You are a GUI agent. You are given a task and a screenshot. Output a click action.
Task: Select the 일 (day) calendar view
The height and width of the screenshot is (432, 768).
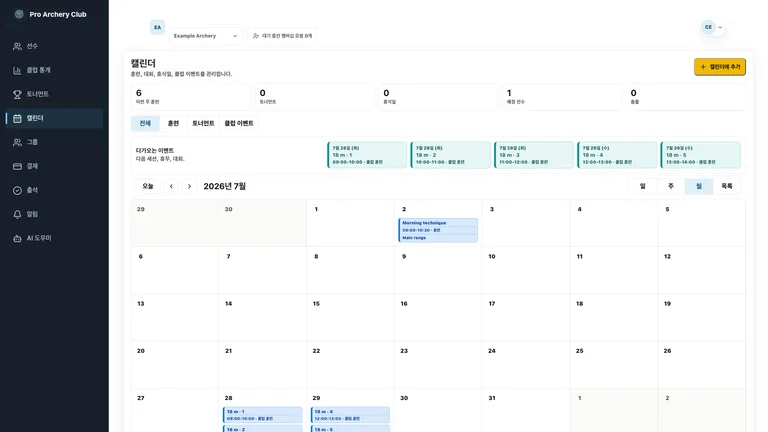643,186
